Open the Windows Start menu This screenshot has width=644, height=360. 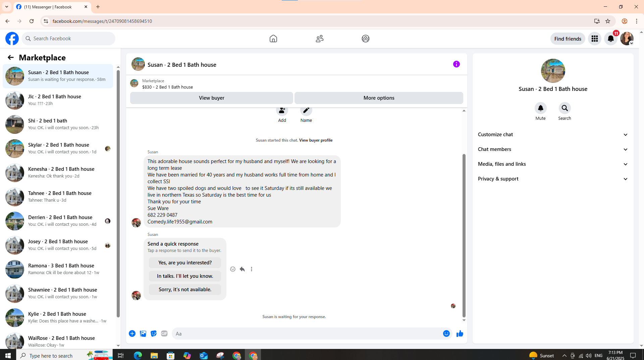tap(8, 356)
